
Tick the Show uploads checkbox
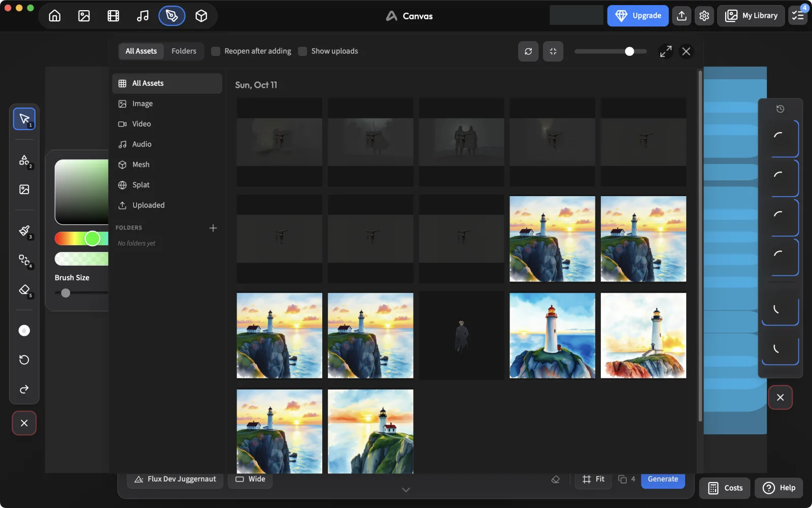[302, 51]
